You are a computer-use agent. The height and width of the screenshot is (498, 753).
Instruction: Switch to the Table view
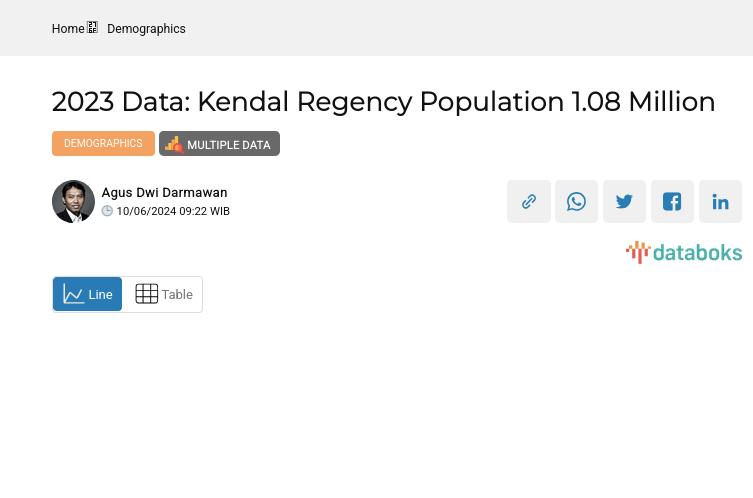click(x=164, y=294)
